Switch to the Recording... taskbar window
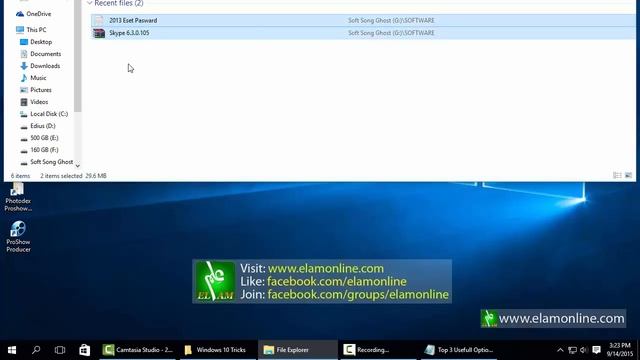Screen dimensions: 640x360 point(378,350)
